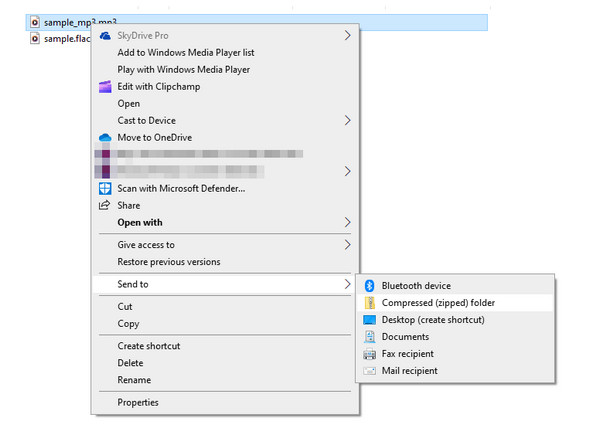Image resolution: width=600 pixels, height=425 pixels.
Task: Select Give access to
Action: click(x=225, y=245)
